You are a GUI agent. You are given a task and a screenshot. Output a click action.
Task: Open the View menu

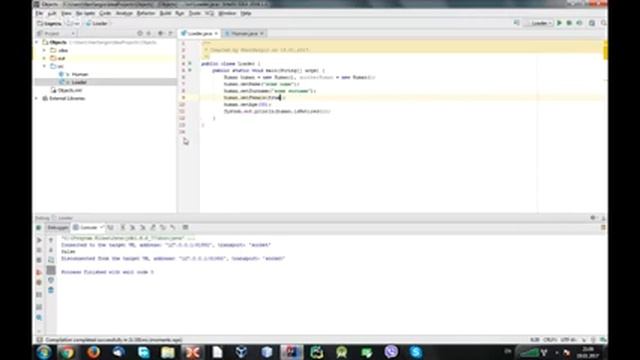click(x=66, y=13)
